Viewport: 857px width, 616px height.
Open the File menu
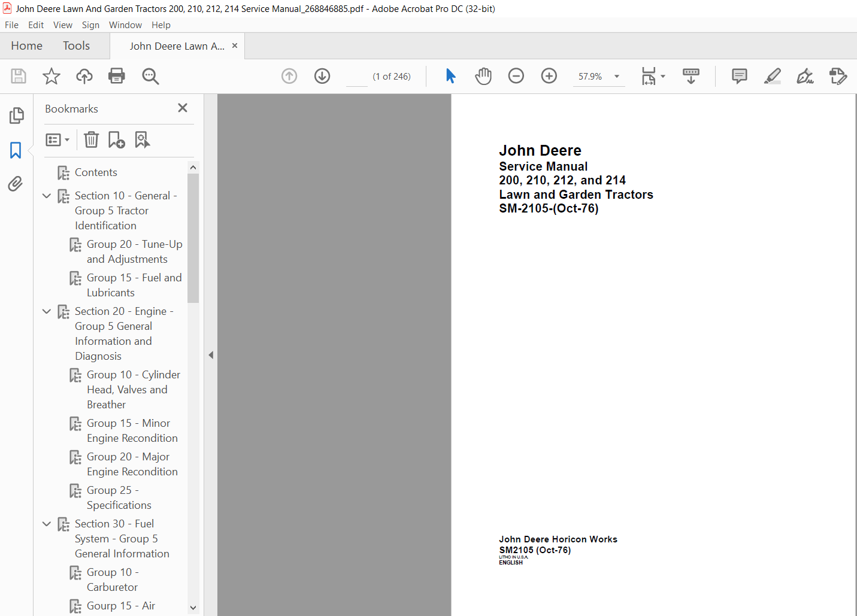coord(11,25)
